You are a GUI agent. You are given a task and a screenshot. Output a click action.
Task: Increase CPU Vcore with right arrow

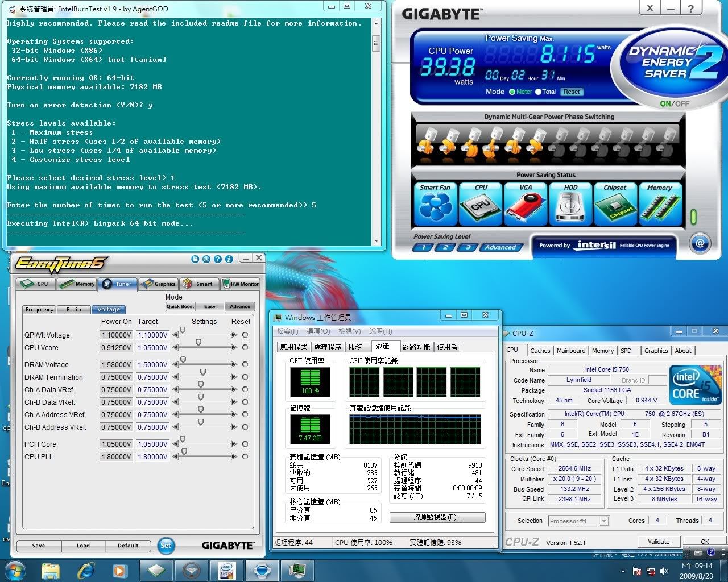pos(234,347)
